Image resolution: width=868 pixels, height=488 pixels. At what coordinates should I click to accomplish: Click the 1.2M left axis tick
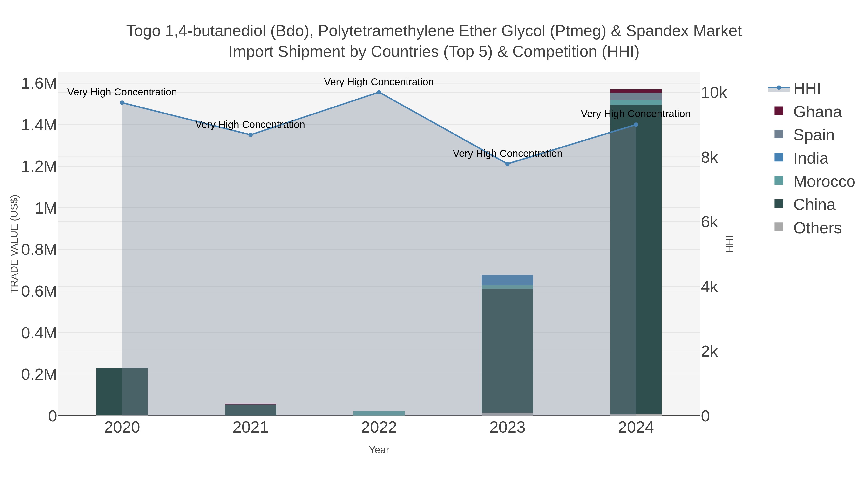pyautogui.click(x=39, y=167)
